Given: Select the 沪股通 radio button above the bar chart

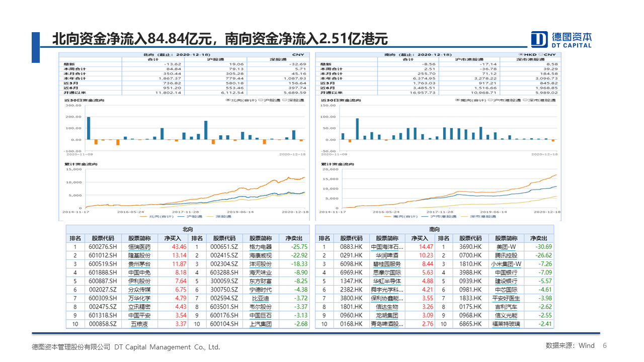Looking at the screenshot, I should tap(260, 101).
